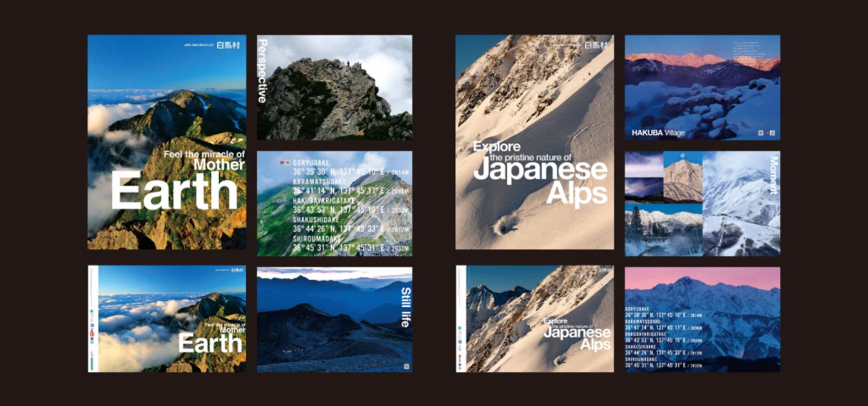Select the rocky peak Perspective card
The width and height of the screenshot is (868, 406).
coord(335,87)
